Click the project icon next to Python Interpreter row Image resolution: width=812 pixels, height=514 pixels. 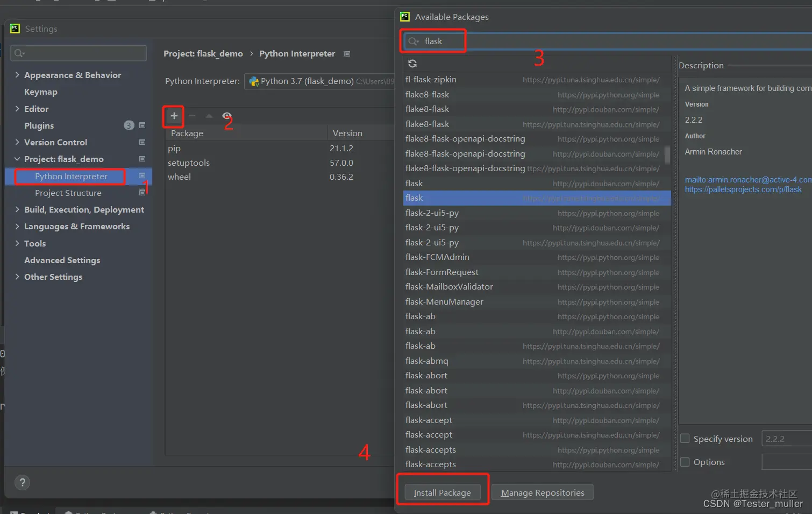point(143,175)
